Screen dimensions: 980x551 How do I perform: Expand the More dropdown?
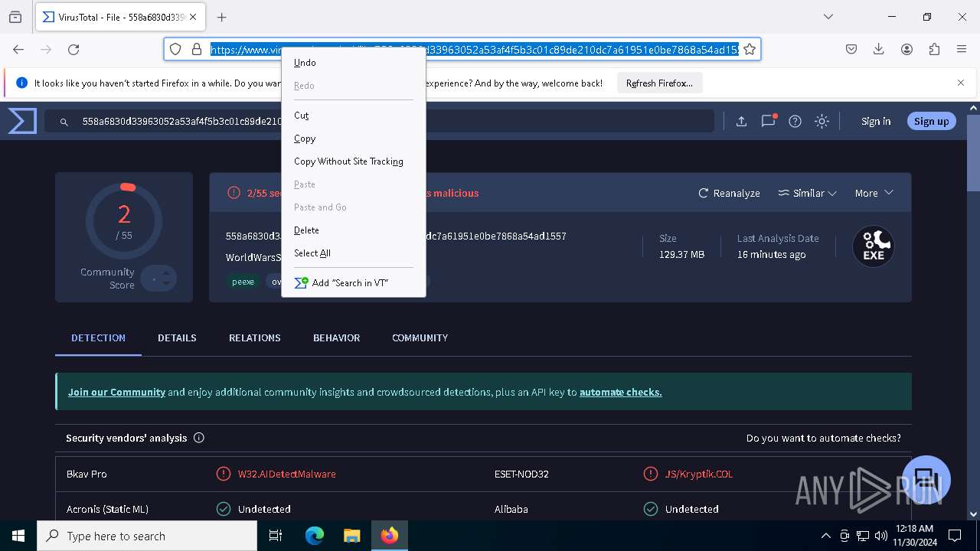(x=874, y=193)
